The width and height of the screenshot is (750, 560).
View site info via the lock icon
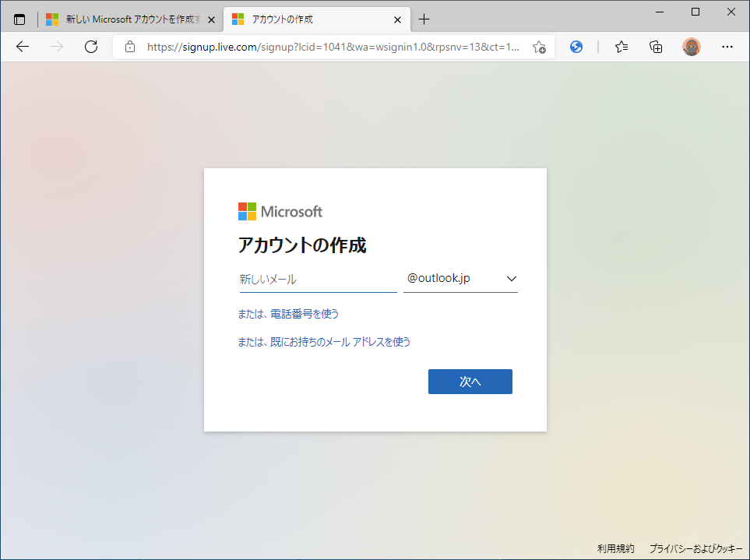[129, 47]
